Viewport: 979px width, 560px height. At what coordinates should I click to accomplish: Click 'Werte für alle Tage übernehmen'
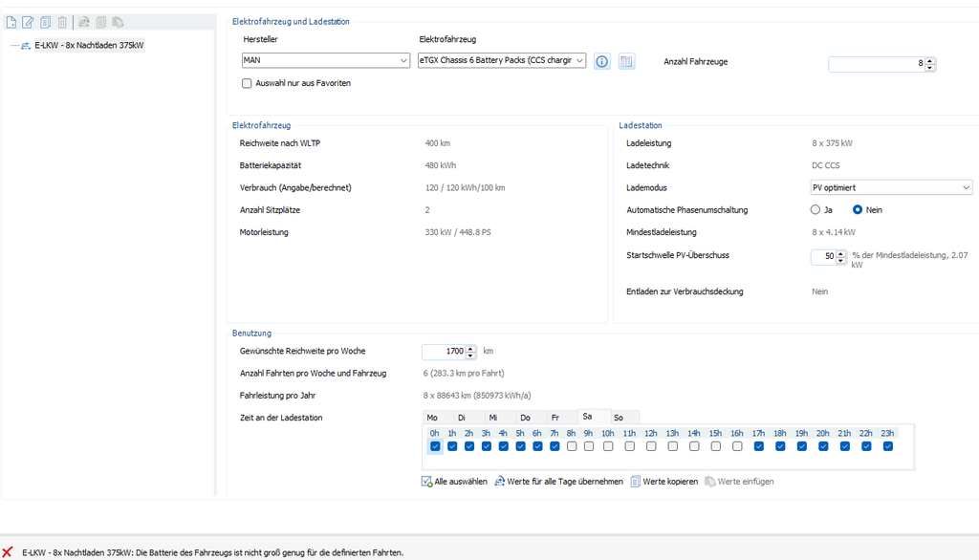(x=558, y=482)
